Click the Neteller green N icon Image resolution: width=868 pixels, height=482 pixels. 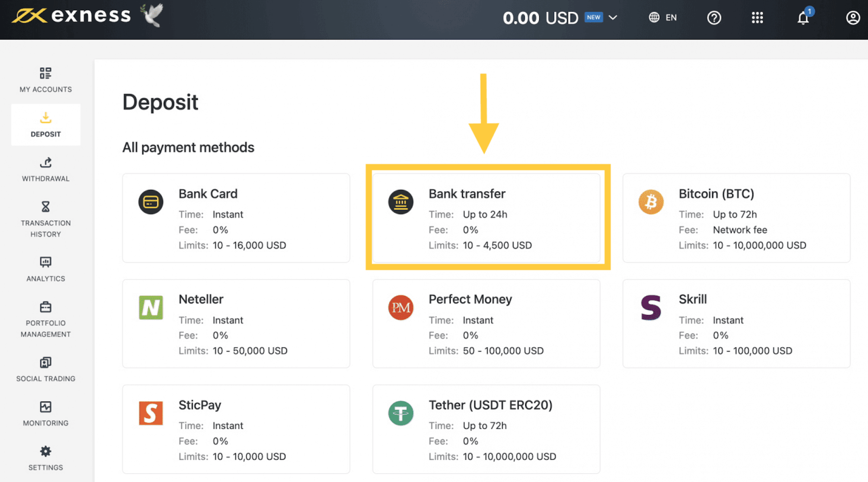click(151, 308)
